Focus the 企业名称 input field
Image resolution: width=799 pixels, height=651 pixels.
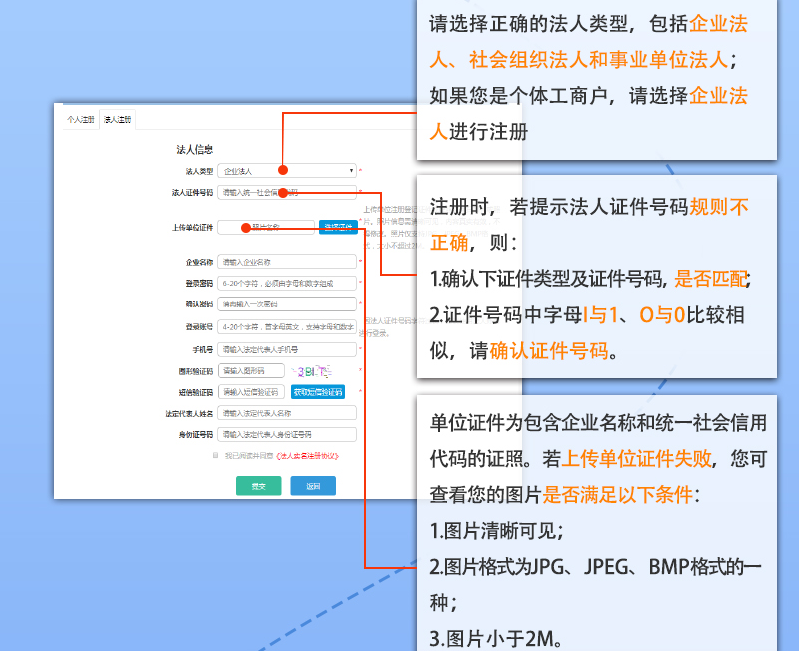[x=287, y=262]
